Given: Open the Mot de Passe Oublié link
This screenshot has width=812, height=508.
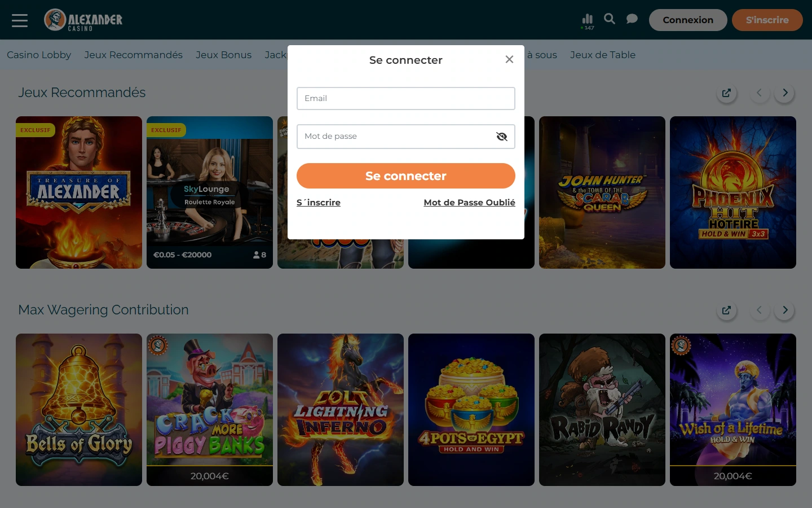Looking at the screenshot, I should tap(470, 203).
